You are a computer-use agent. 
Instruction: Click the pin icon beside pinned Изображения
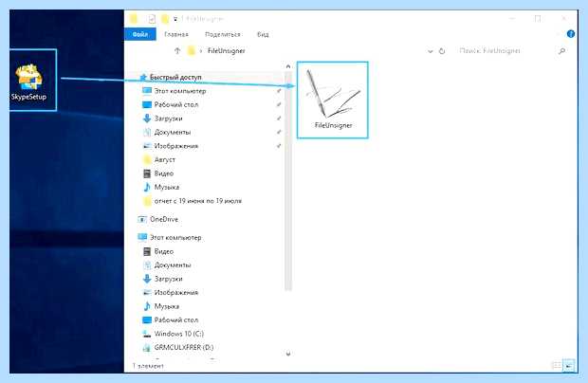(279, 146)
